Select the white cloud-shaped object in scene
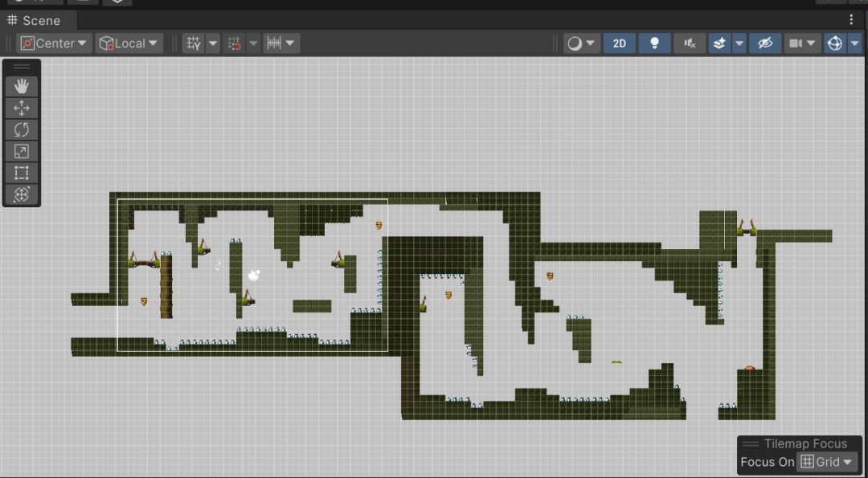The width and height of the screenshot is (868, 478). [254, 275]
